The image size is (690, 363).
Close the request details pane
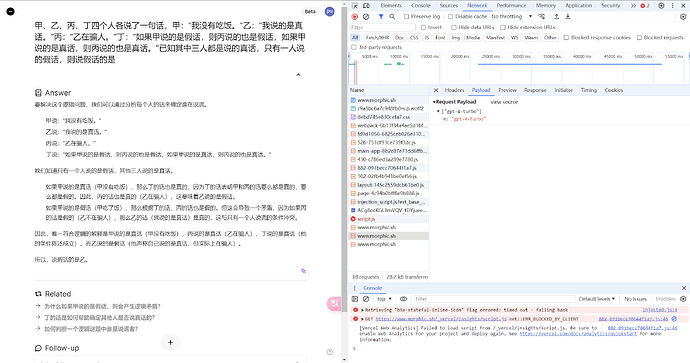point(436,90)
